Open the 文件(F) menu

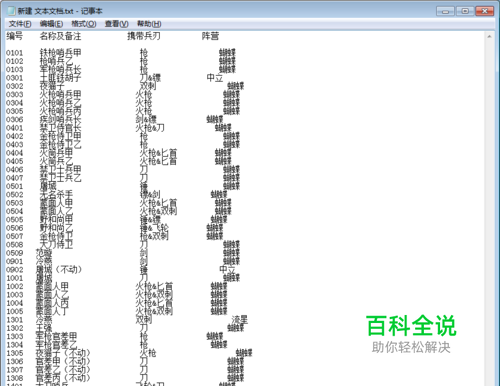20,24
